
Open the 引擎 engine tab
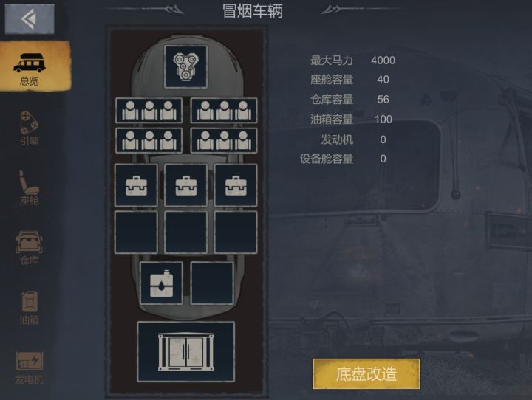29,128
